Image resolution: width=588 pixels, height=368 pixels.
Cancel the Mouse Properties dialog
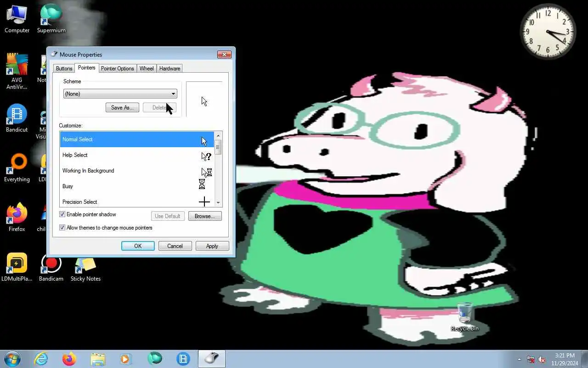pos(175,246)
